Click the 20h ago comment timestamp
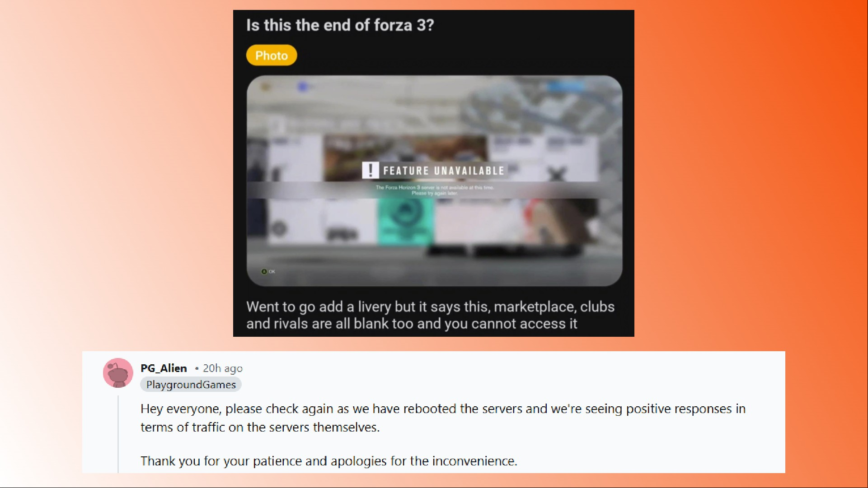 (222, 368)
